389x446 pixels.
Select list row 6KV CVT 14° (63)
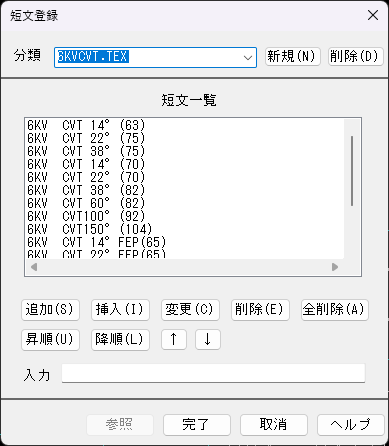pos(185,125)
